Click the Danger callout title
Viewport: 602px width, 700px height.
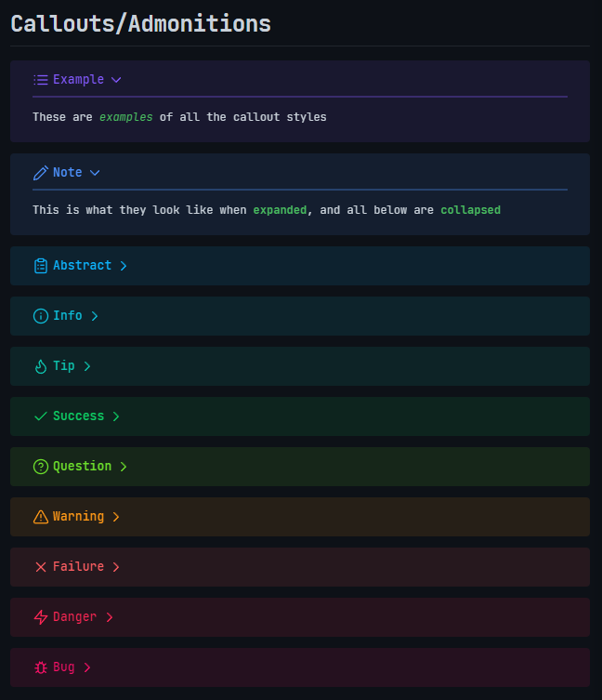pyautogui.click(x=74, y=617)
